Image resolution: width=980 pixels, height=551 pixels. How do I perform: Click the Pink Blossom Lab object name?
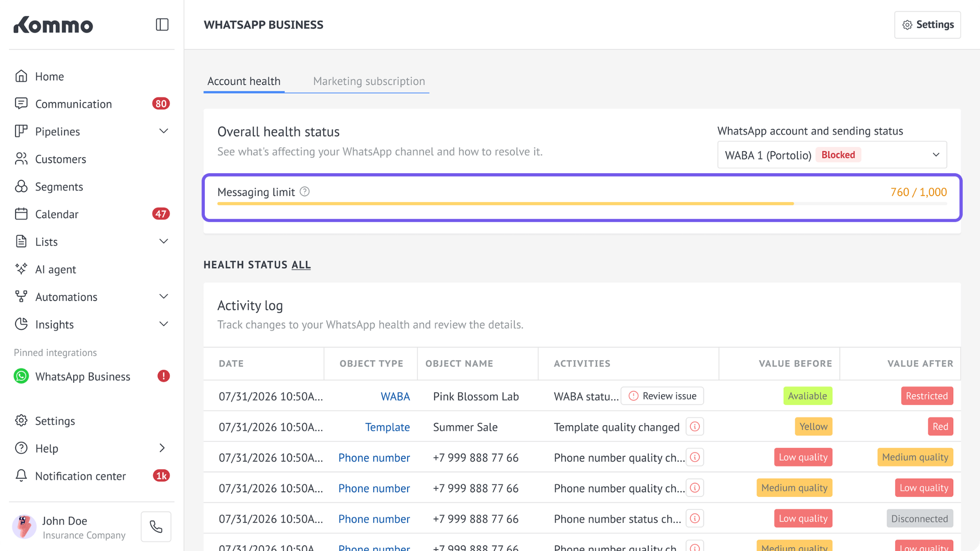pos(476,397)
